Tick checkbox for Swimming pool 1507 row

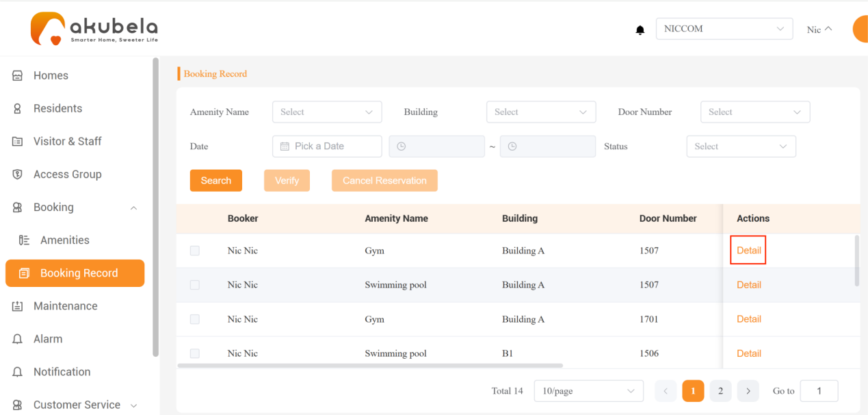(x=195, y=285)
